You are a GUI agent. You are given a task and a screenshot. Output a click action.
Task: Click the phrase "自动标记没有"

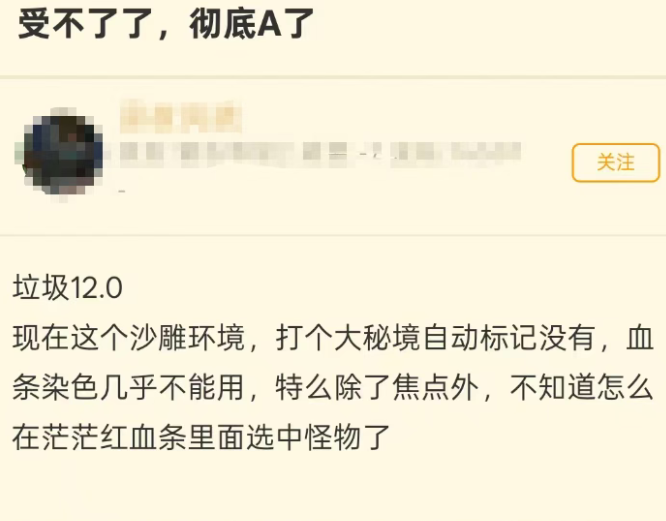point(509,338)
